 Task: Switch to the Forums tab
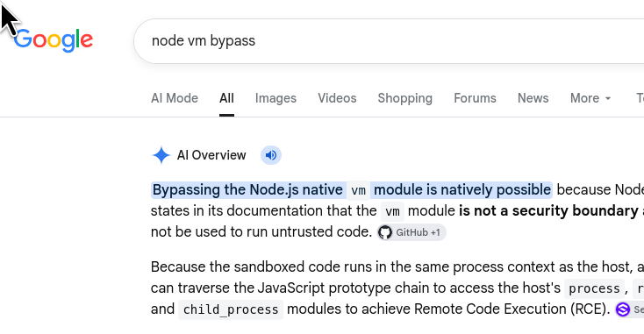pos(475,98)
